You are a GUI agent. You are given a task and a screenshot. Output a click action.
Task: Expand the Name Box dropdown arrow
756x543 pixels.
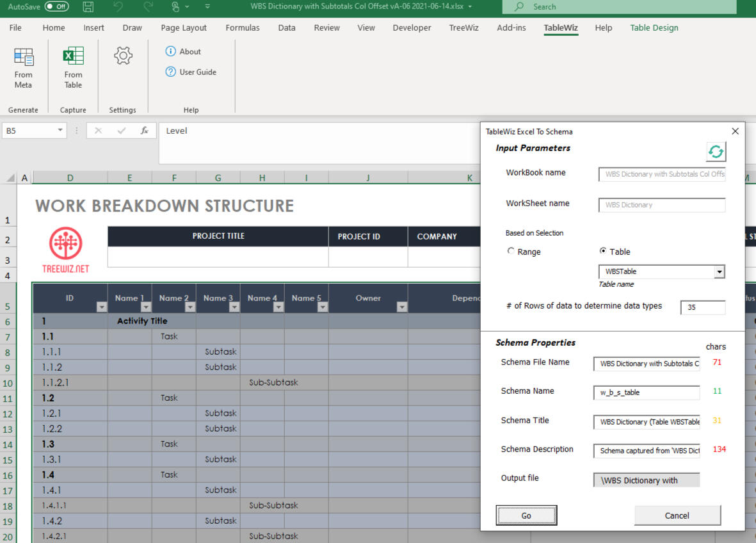point(61,131)
